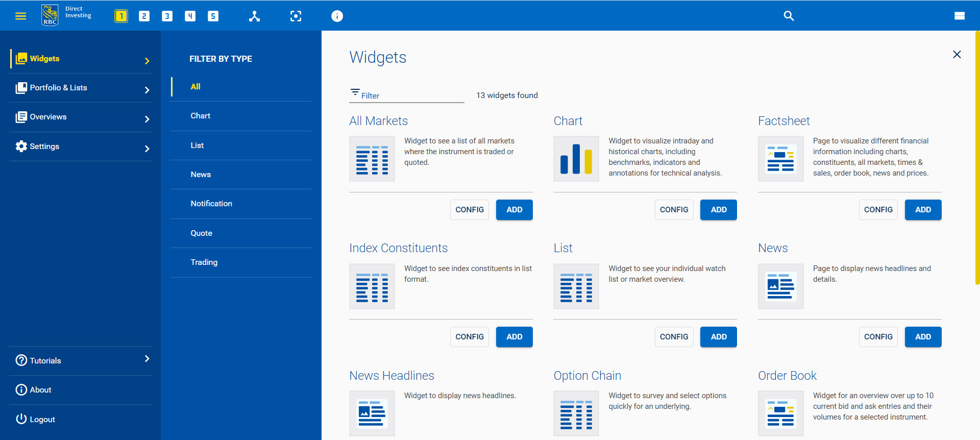Click the network hierarchy icon in top bar
This screenshot has width=980, height=440.
[254, 16]
